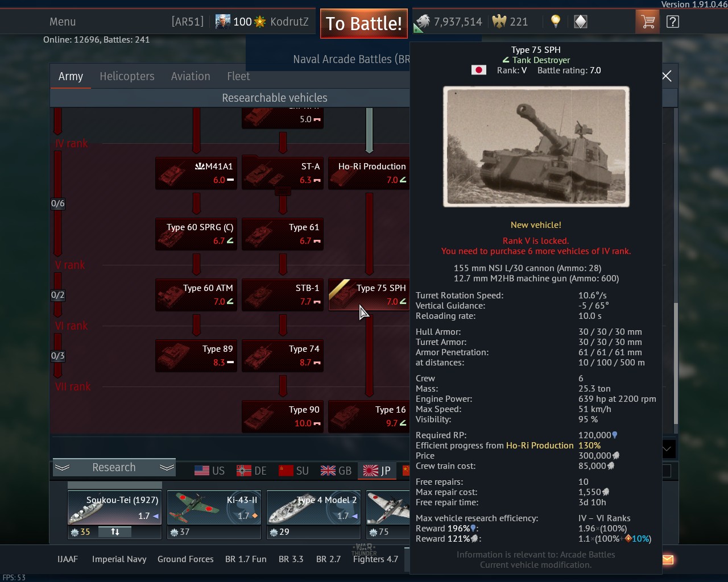Image resolution: width=728 pixels, height=582 pixels.
Task: Switch to the Army tab
Action: pos(71,77)
